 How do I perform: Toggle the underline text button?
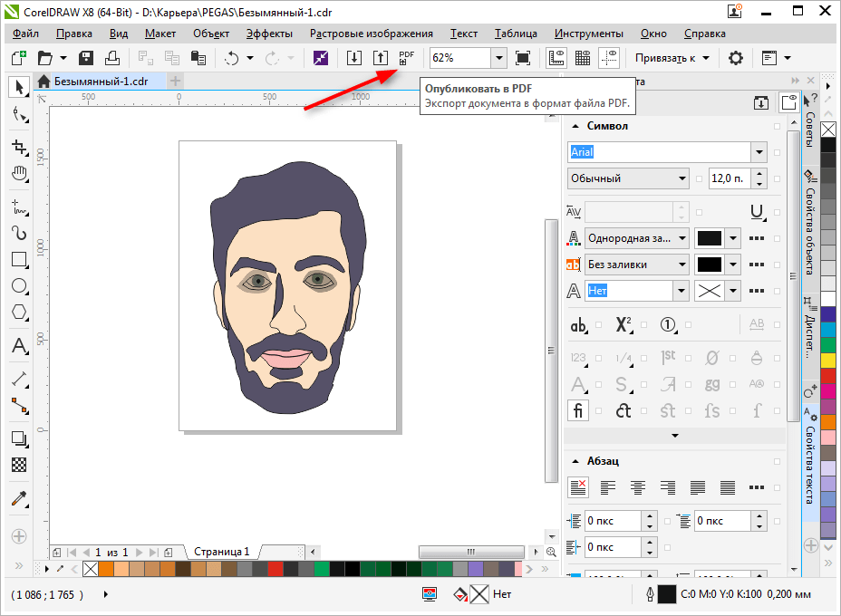[758, 212]
